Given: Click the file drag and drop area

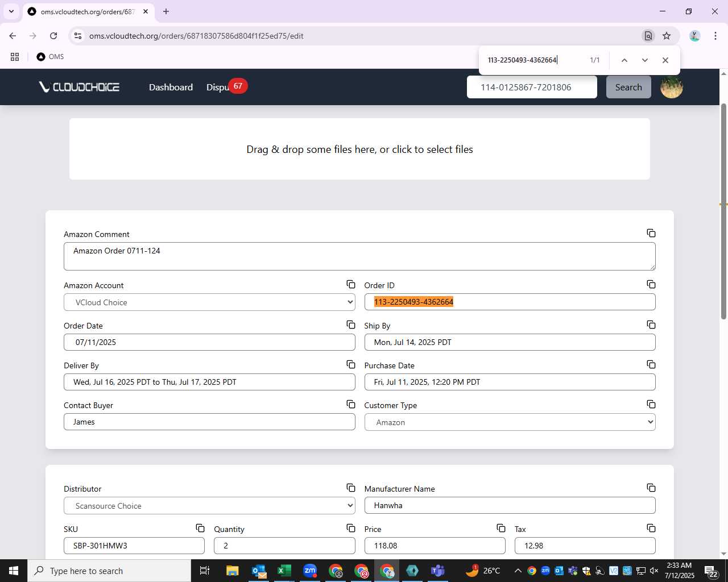Looking at the screenshot, I should click(359, 149).
